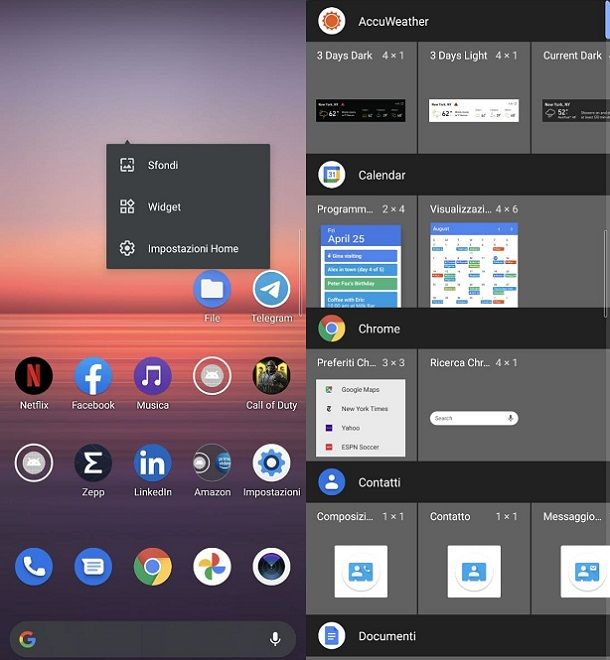Viewport: 610px width, 660px height.
Task: Tap the microphone voice search icon
Action: (x=275, y=639)
